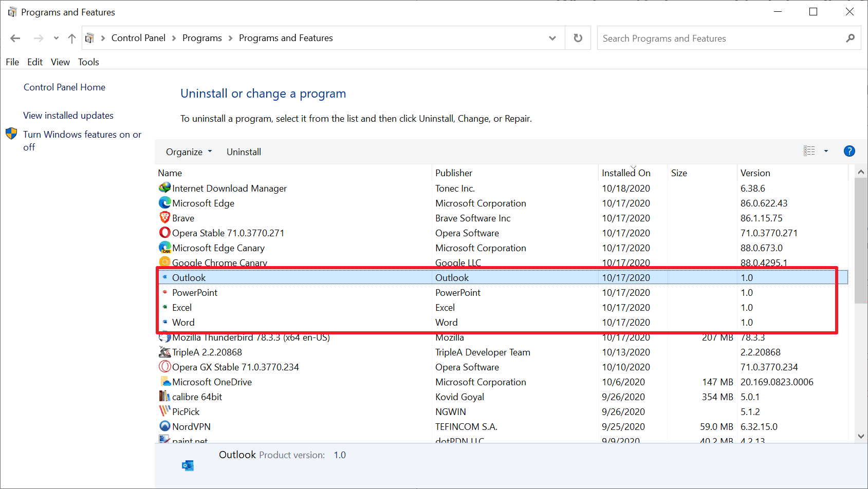The image size is (868, 489).
Task: Open the recent locations dropdown arrow
Action: click(56, 38)
